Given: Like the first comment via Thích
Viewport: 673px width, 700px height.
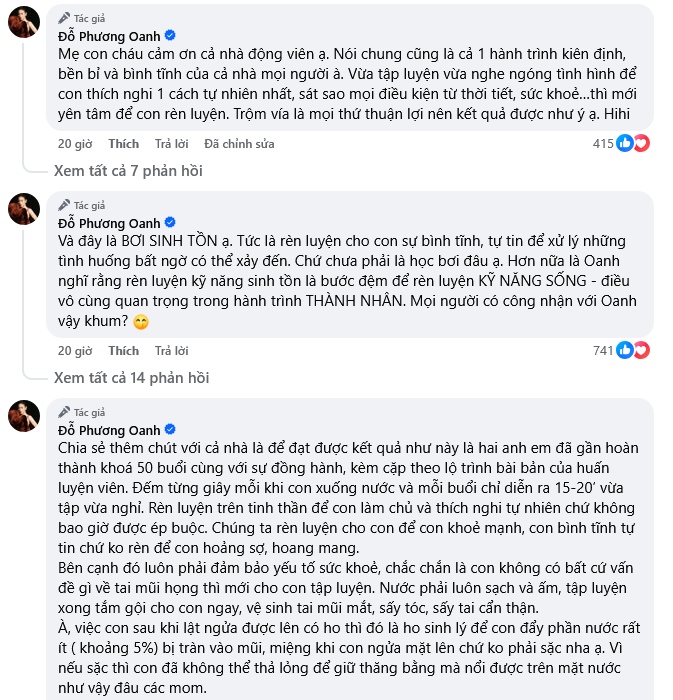Looking at the screenshot, I should pos(123,144).
